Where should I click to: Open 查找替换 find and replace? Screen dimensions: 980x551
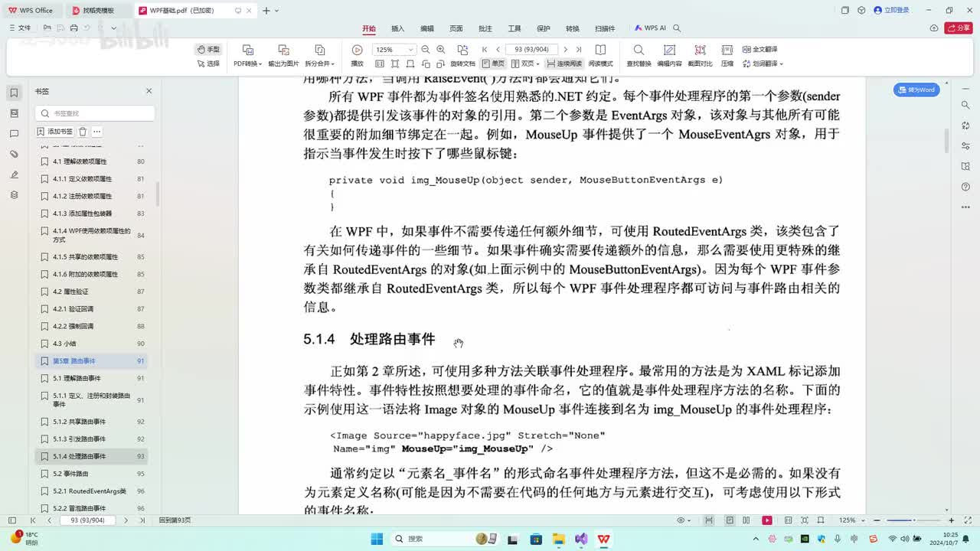click(x=639, y=56)
